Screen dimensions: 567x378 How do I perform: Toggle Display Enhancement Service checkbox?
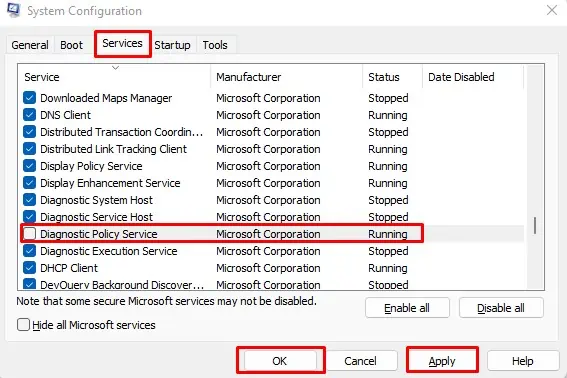(x=29, y=183)
